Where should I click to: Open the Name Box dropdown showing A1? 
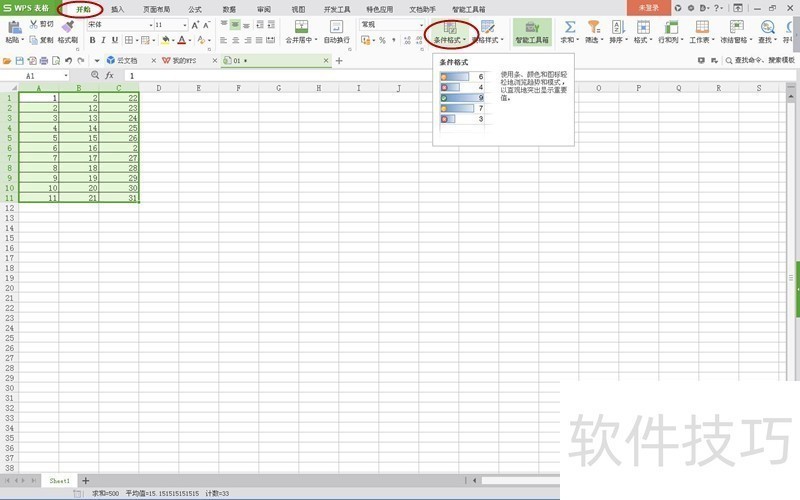(66, 76)
